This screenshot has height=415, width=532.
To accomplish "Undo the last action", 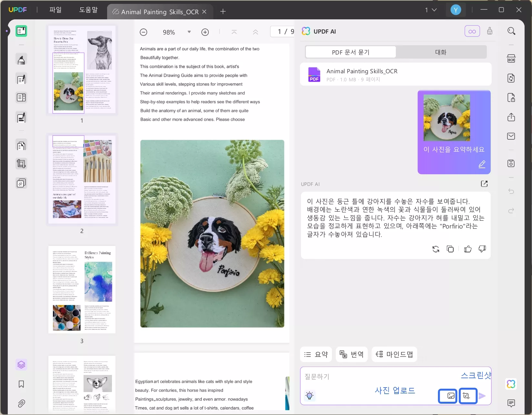I will (x=511, y=191).
